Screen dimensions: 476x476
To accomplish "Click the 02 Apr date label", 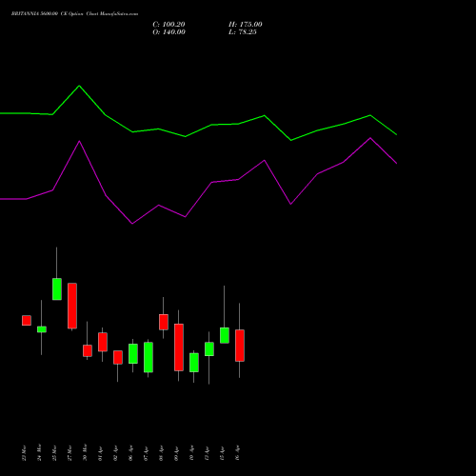I will [115, 453].
